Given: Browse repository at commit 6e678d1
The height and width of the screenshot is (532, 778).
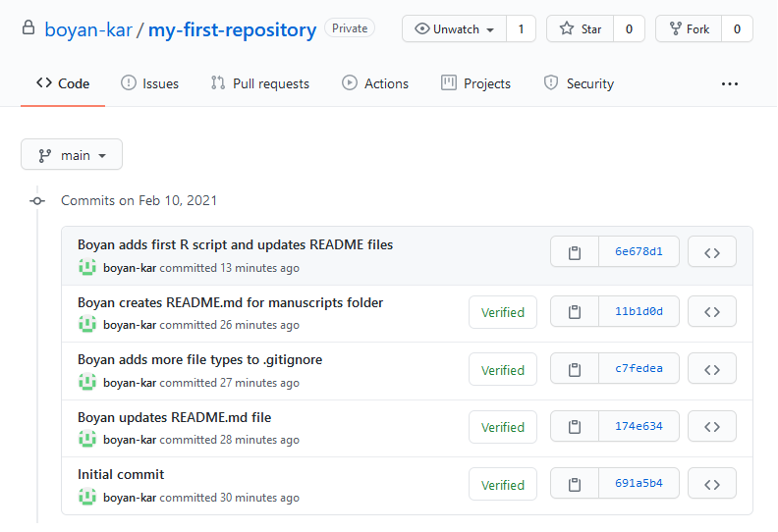Looking at the screenshot, I should point(712,252).
